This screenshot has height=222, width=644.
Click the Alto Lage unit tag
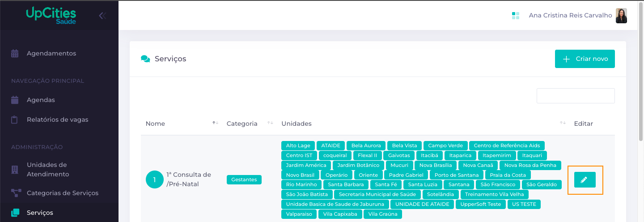point(298,145)
